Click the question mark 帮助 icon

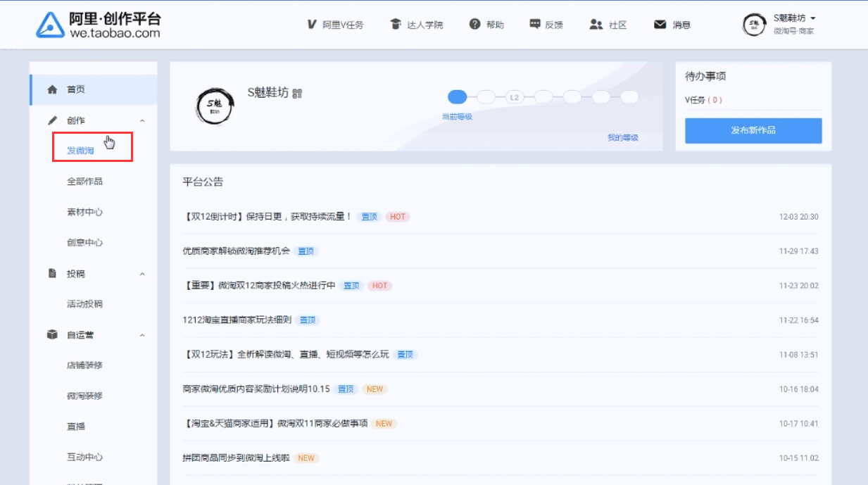point(475,25)
